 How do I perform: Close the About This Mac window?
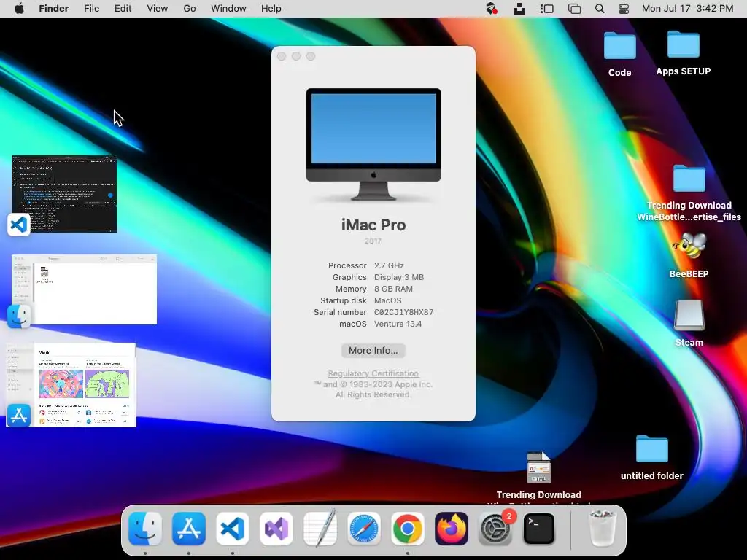point(282,56)
